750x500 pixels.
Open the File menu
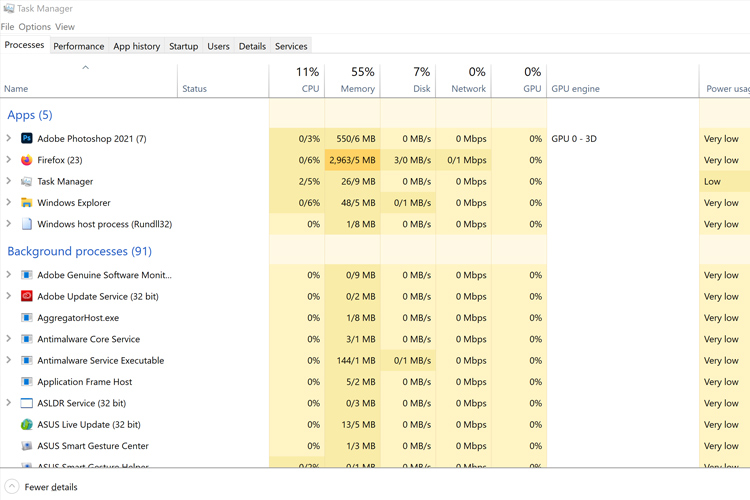tap(7, 27)
